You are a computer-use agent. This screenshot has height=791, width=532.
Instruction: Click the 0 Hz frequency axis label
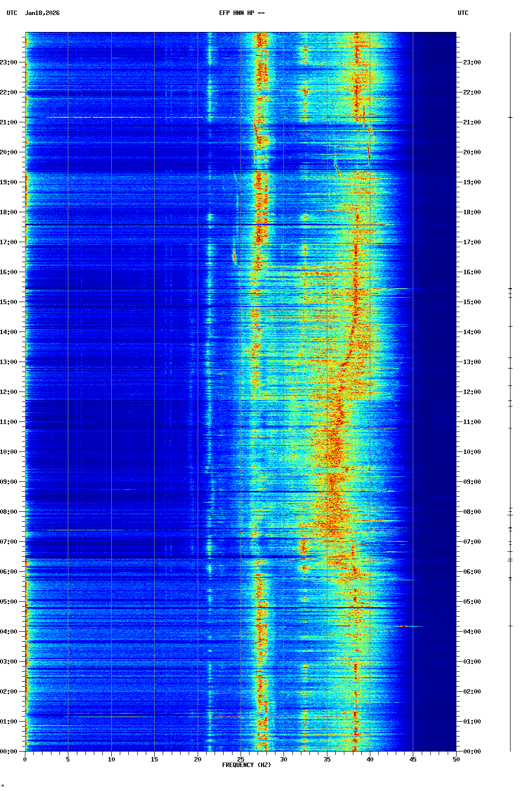tap(25, 759)
